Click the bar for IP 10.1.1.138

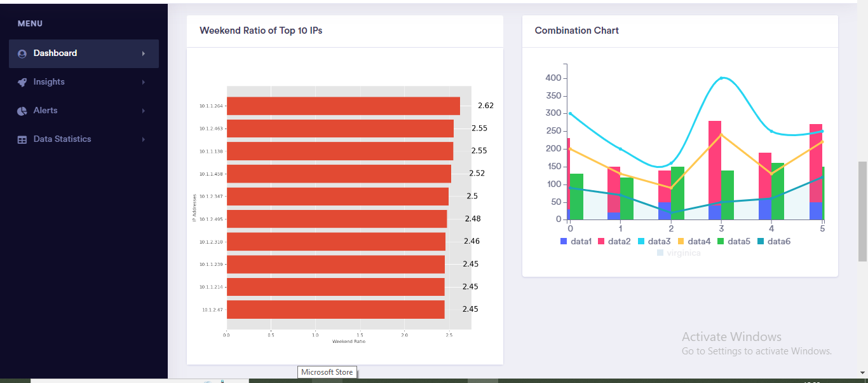point(340,151)
